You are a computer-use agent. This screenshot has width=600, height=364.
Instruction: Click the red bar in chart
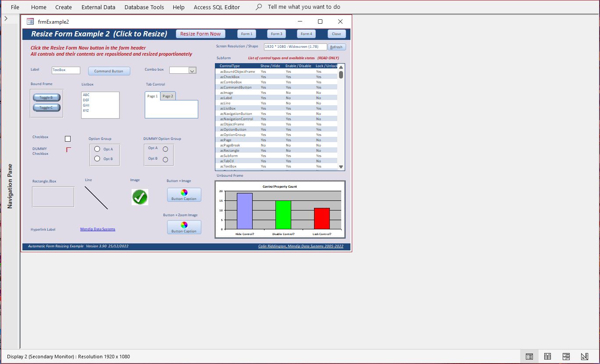click(322, 218)
